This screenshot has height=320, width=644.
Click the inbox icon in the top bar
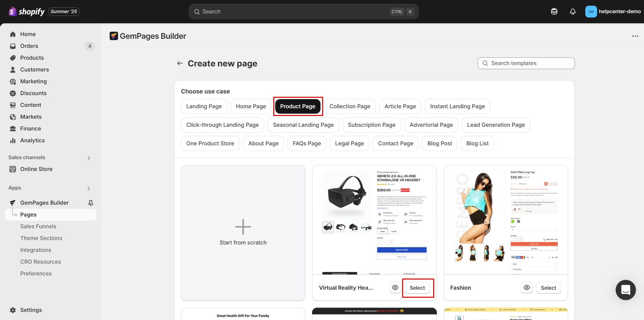pyautogui.click(x=554, y=11)
